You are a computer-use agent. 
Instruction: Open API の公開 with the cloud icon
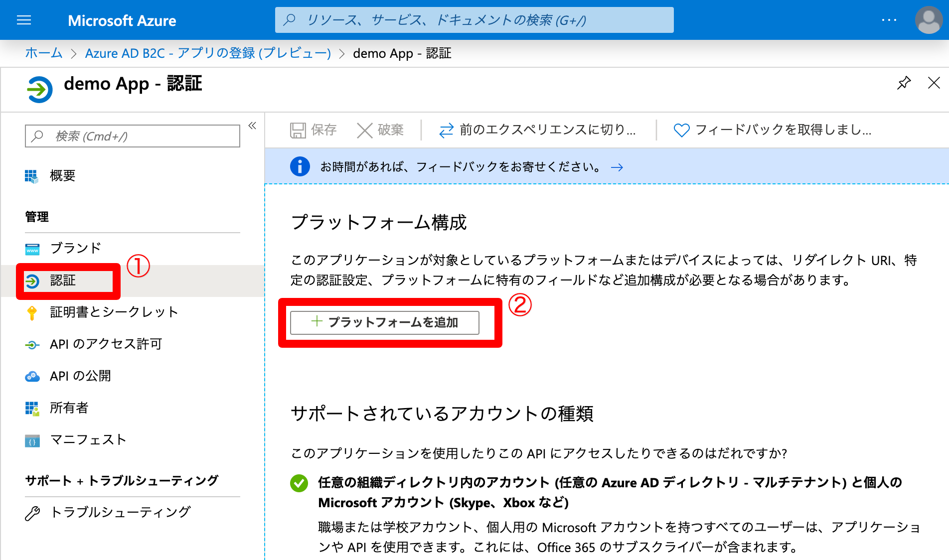tap(81, 376)
